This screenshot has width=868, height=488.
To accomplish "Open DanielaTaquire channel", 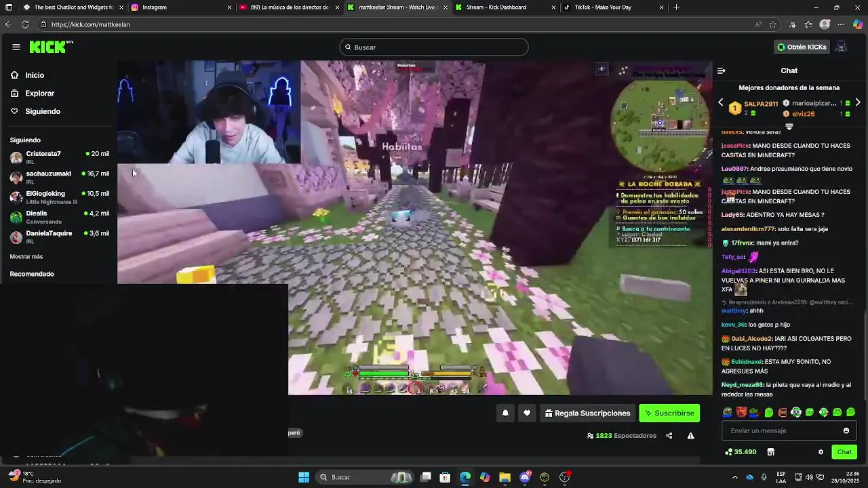I will 60,237.
